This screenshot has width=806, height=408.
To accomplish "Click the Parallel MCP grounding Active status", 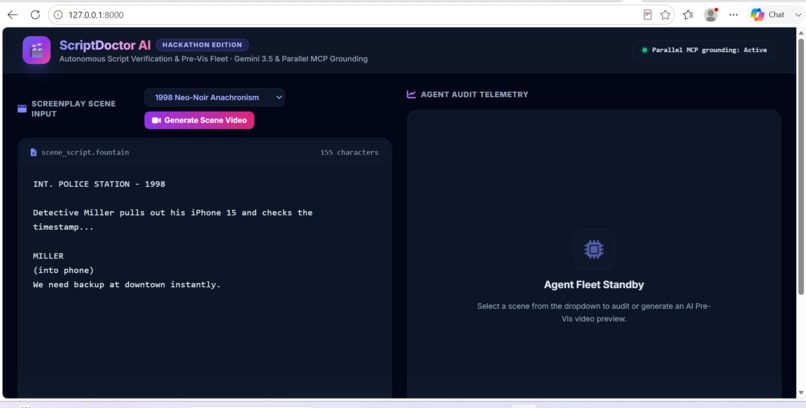I will [x=704, y=50].
